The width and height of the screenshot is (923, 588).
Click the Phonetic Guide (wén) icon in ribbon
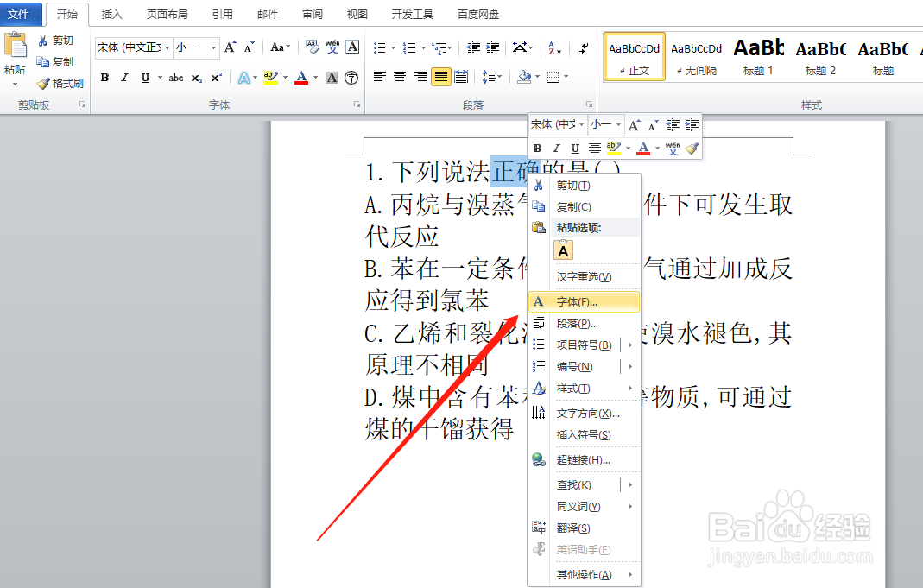[332, 47]
